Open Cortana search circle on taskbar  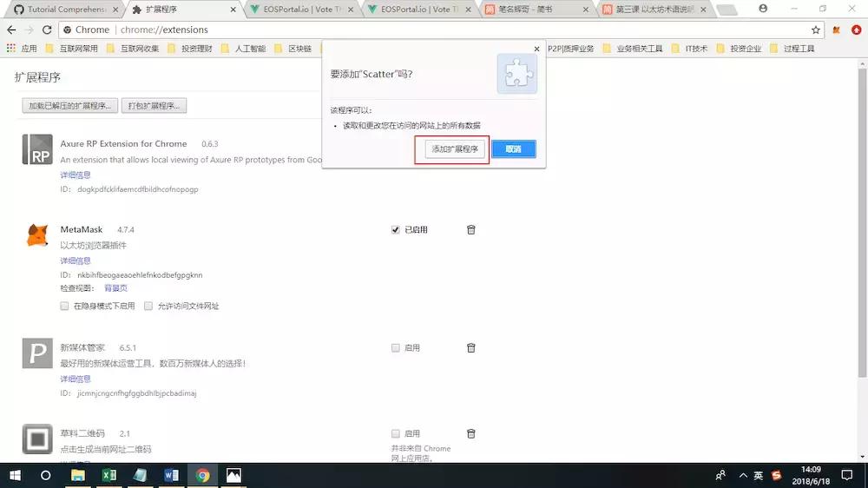click(45, 475)
